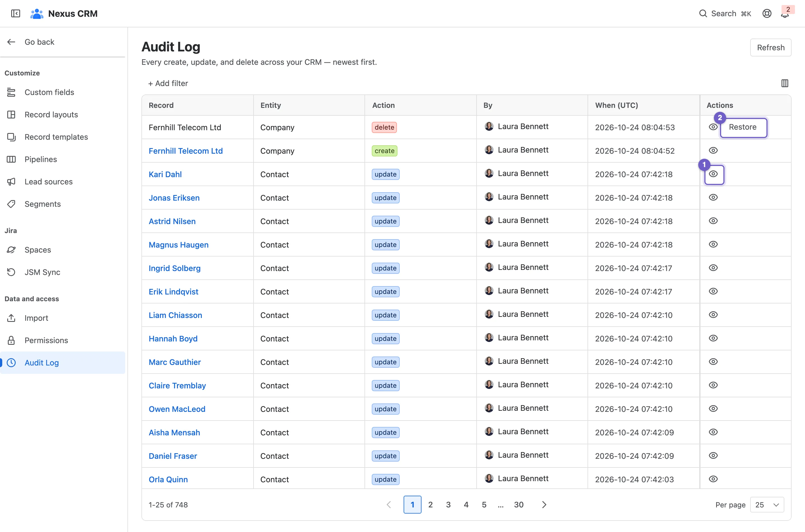Open Record templates
This screenshot has height=532, width=805.
tap(63, 137)
